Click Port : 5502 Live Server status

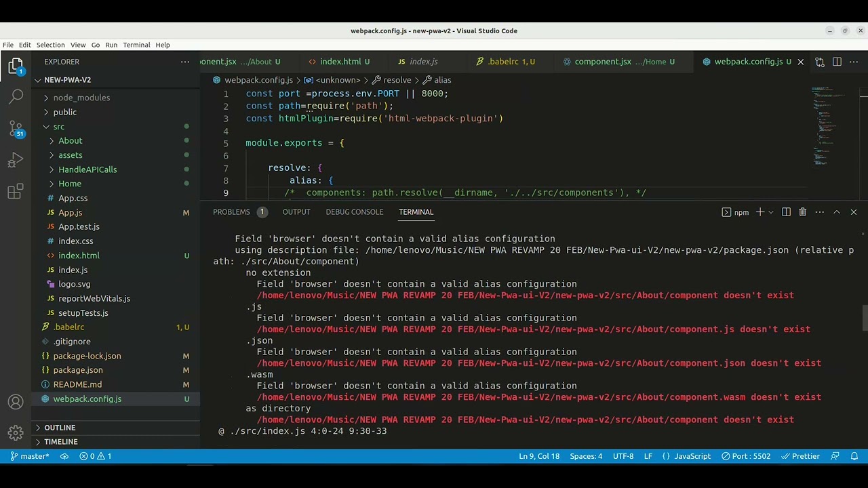pos(746,456)
